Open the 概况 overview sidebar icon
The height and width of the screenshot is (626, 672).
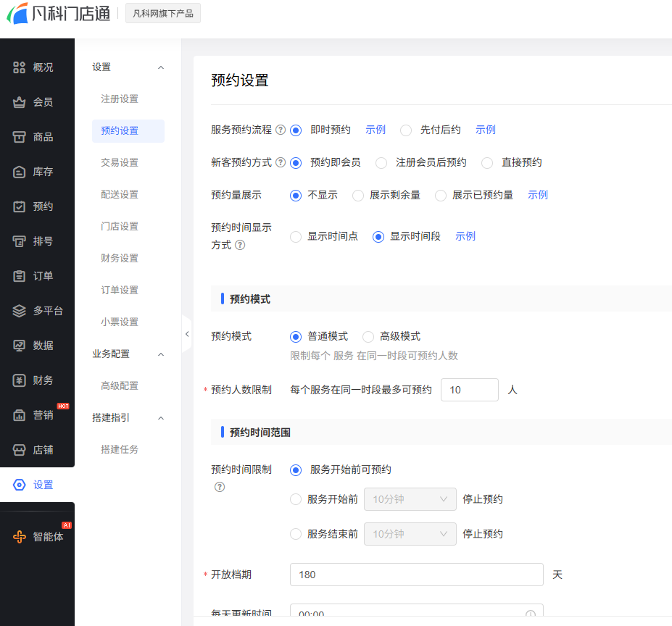coord(20,67)
